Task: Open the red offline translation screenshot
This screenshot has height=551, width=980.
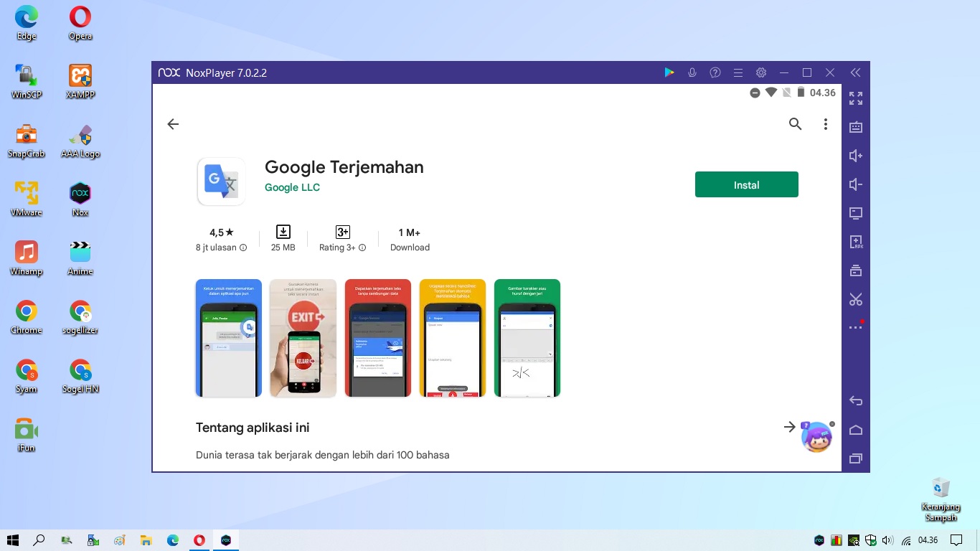Action: click(378, 338)
